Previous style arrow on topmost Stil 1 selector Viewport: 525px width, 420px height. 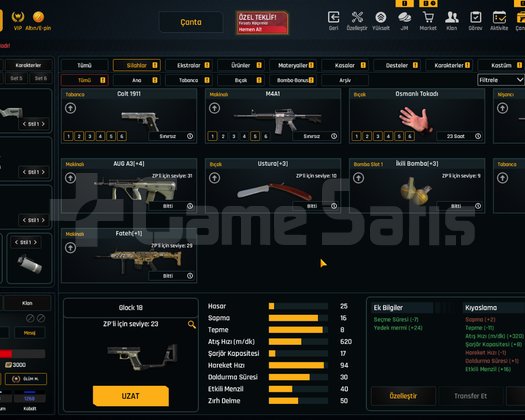(24, 124)
